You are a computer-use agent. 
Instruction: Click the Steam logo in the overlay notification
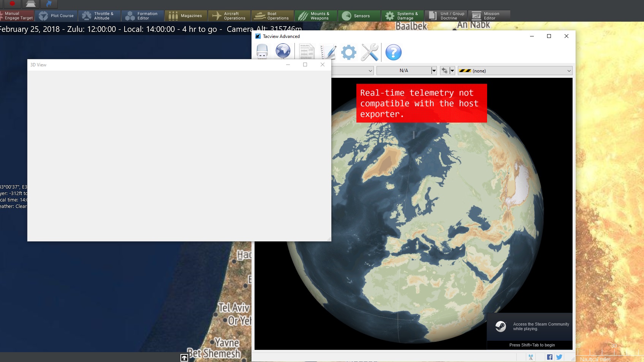501,326
